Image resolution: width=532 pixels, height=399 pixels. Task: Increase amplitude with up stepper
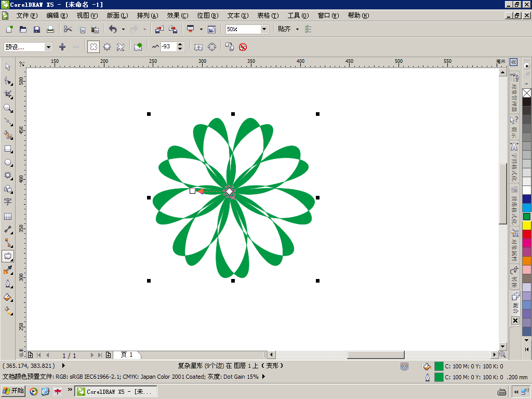coord(180,45)
